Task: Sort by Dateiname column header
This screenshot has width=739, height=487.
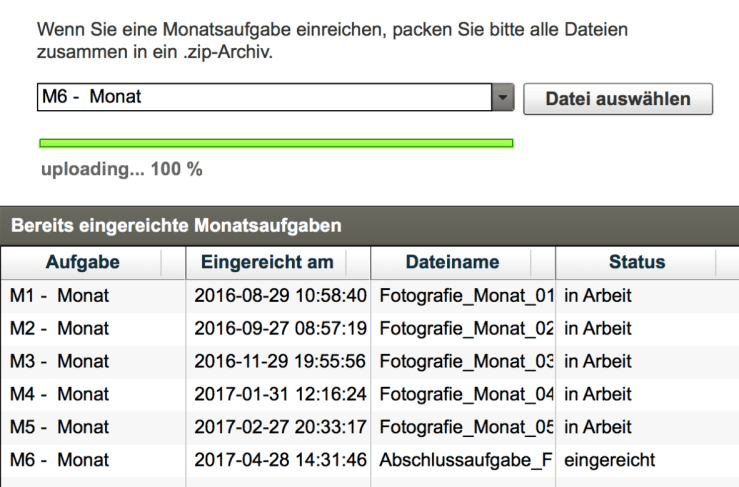Action: [452, 263]
